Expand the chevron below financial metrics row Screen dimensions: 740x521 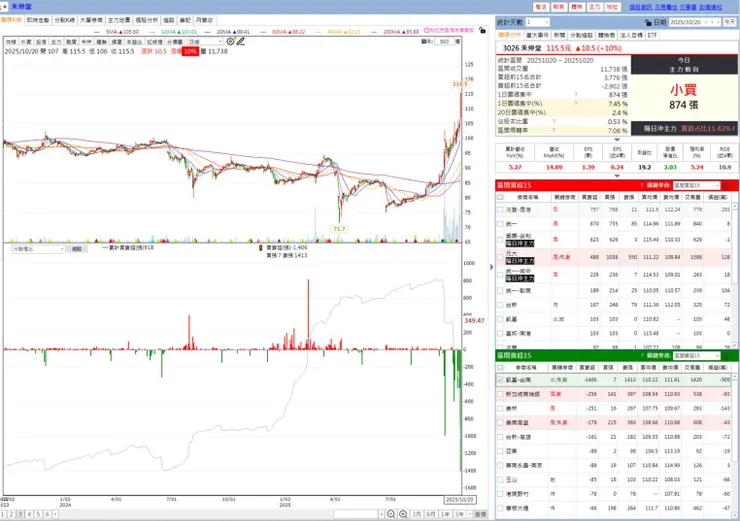[x=617, y=176]
